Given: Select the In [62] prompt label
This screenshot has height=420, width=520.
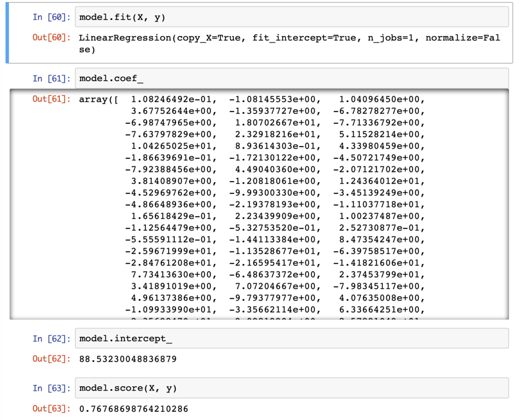Looking at the screenshot, I should tap(52, 338).
